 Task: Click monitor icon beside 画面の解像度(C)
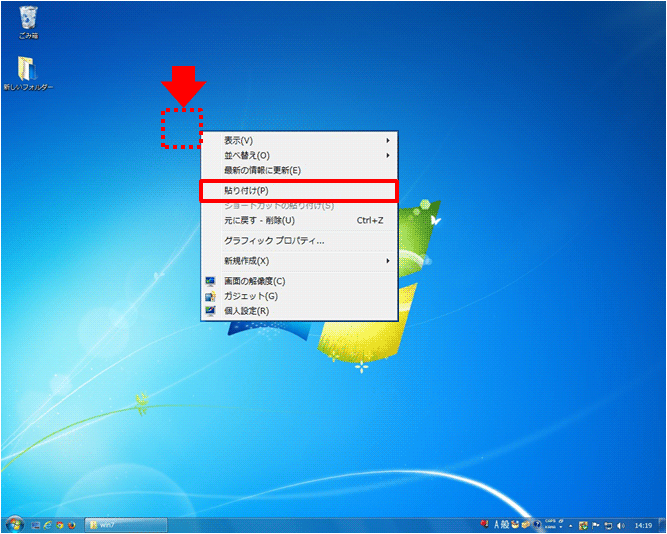click(210, 281)
